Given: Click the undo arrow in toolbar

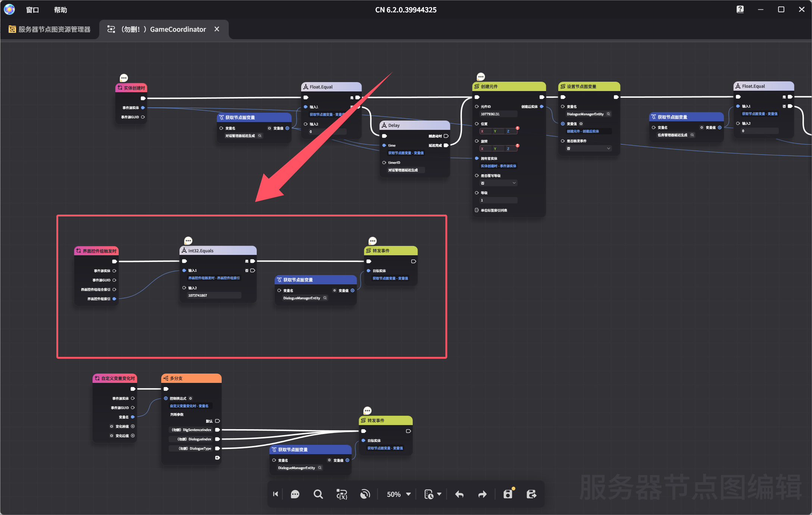Looking at the screenshot, I should [459, 494].
